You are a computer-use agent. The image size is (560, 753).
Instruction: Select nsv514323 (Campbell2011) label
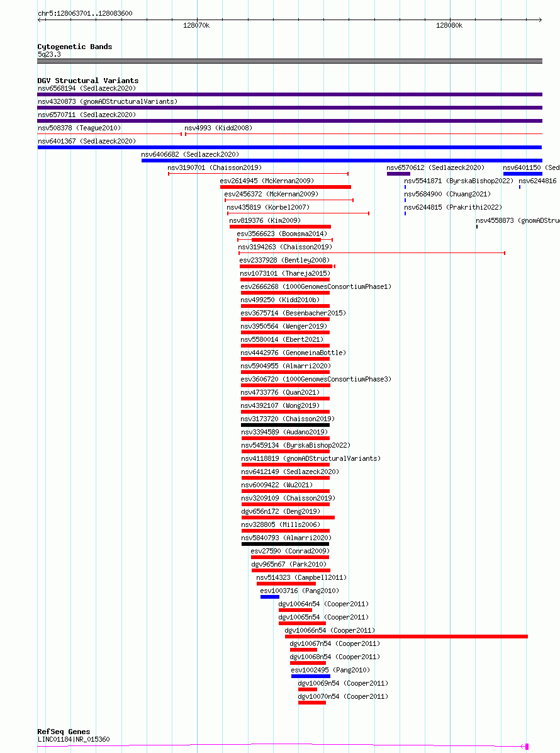pyautogui.click(x=301, y=578)
